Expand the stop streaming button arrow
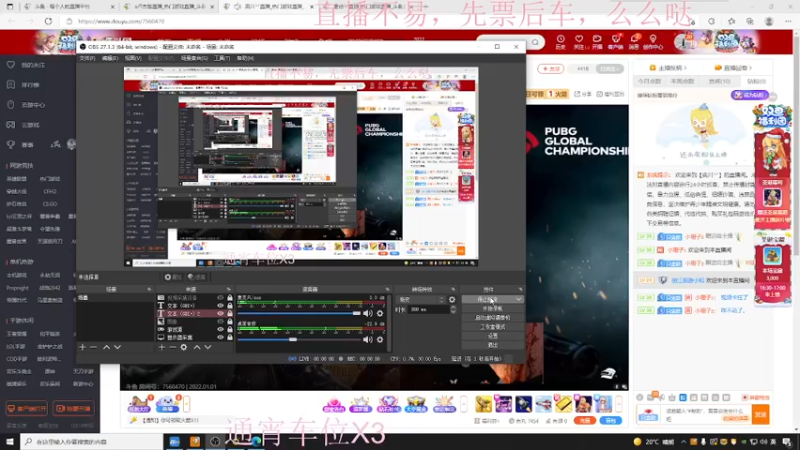The width and height of the screenshot is (800, 450). [x=518, y=299]
